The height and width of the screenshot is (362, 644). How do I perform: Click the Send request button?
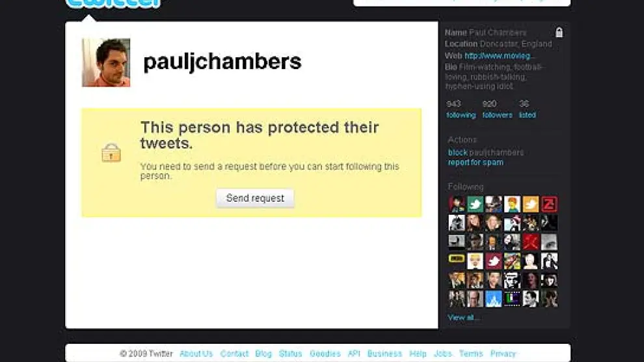click(255, 198)
